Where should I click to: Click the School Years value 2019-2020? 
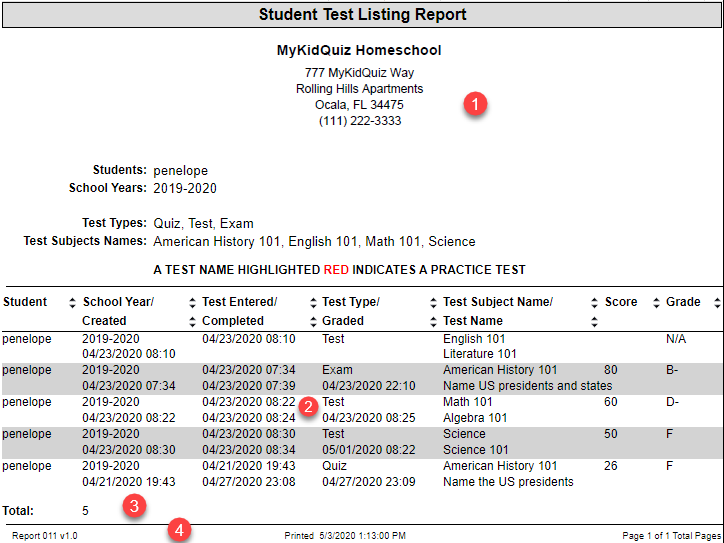(185, 188)
